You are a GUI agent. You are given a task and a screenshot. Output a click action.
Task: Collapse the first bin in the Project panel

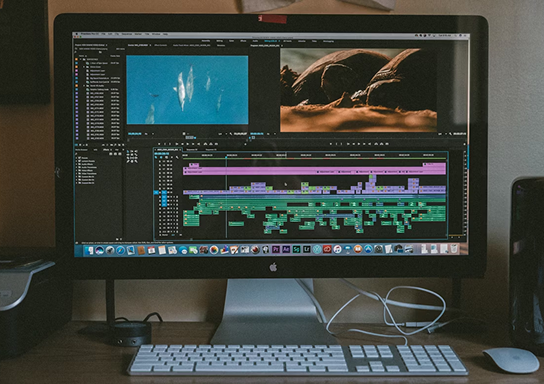(80, 59)
